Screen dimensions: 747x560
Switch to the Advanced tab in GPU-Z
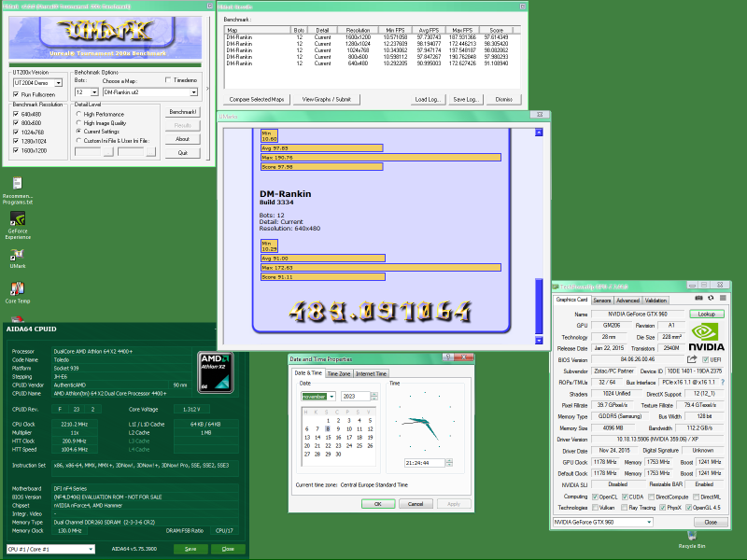pos(627,301)
